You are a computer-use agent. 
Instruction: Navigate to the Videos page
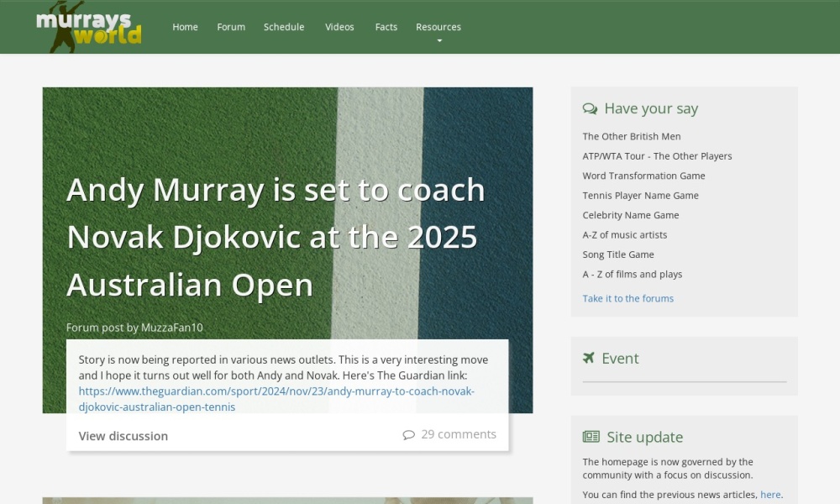click(339, 27)
